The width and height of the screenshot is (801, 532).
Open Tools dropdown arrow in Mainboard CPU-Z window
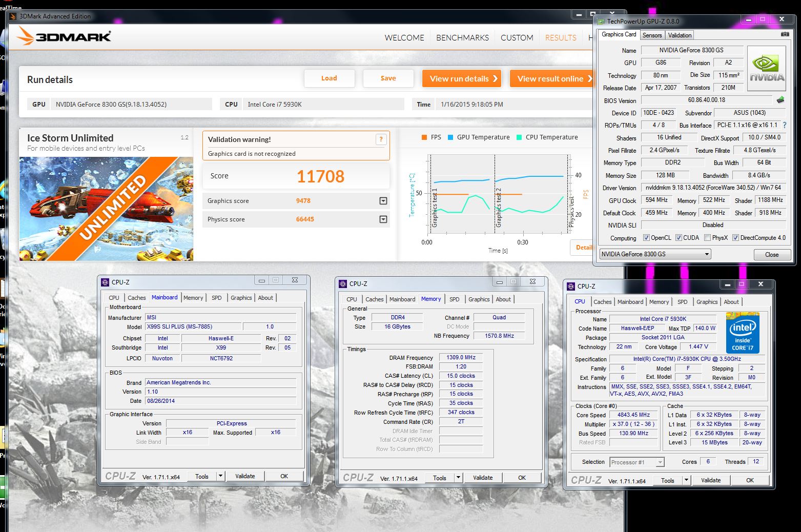click(x=221, y=476)
